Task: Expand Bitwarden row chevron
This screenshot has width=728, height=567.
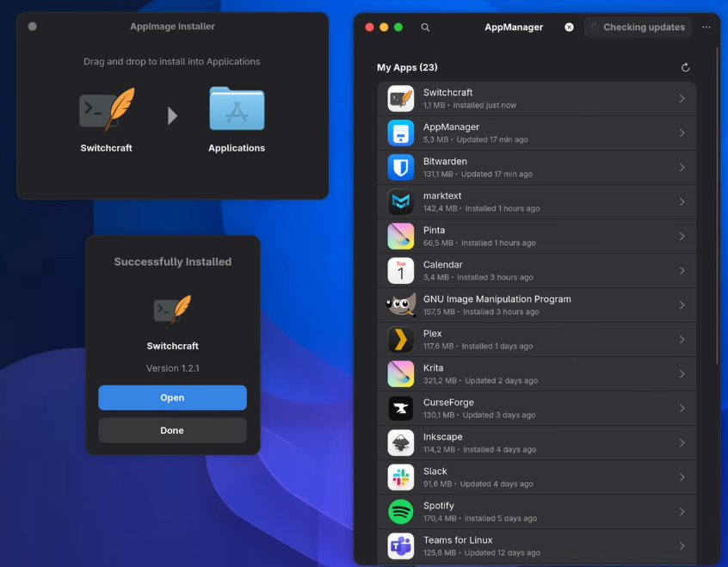Action: [682, 167]
